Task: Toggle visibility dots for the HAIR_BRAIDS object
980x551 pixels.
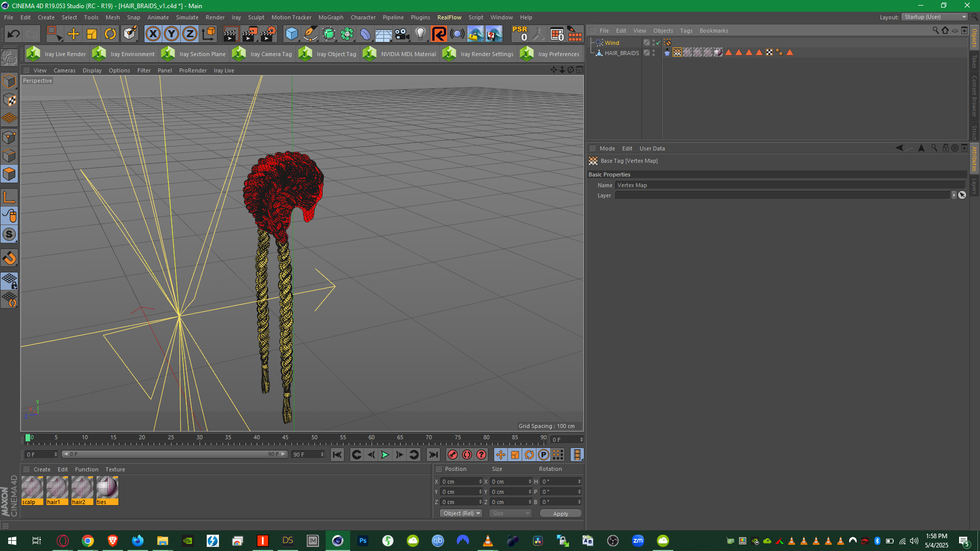Action: [x=654, y=53]
